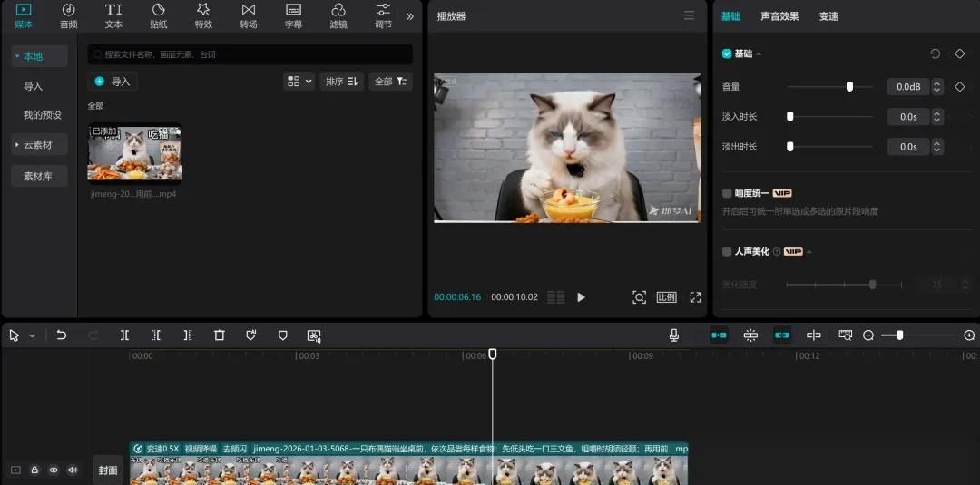
Task: Click the 音量 volume slider handle
Action: tap(849, 87)
